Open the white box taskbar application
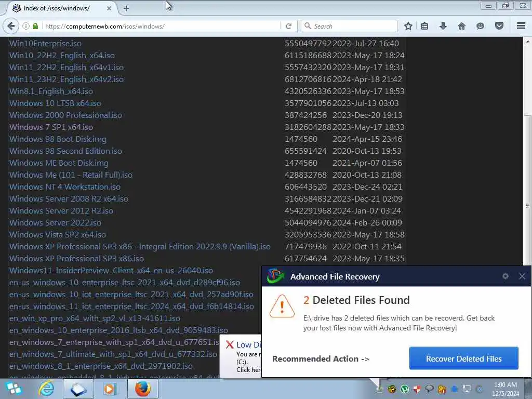This screenshot has width=532, height=399. 78,389
